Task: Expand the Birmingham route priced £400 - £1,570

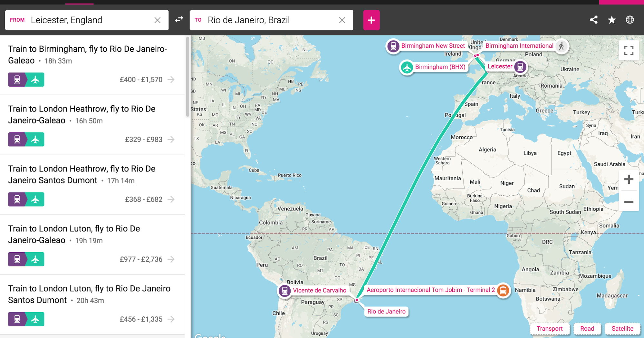Action: pyautogui.click(x=92, y=65)
